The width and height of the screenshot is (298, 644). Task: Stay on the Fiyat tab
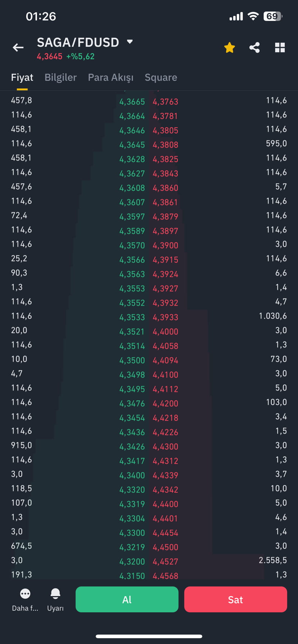tap(22, 77)
